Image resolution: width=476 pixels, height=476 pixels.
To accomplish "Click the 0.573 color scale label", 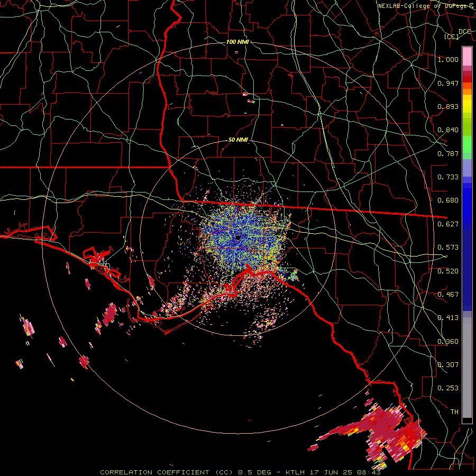I will 448,248.
